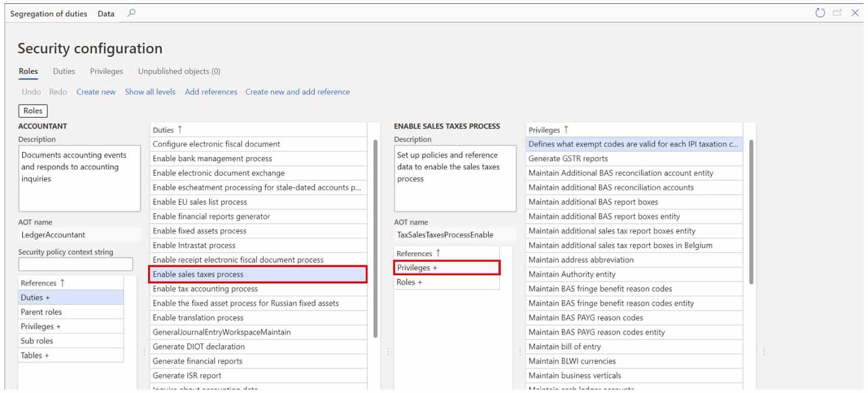Select privilege Generate GSTR reports
This screenshot has width=868, height=393.
(x=634, y=159)
